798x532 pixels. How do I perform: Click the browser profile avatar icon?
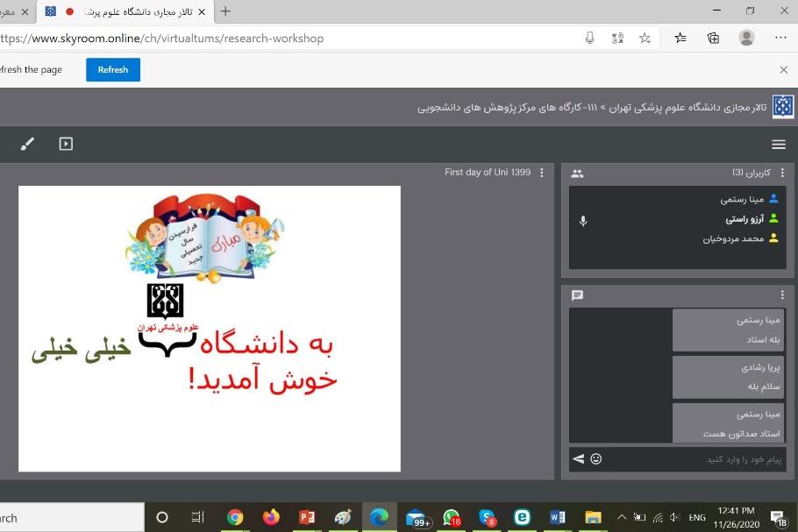(x=746, y=38)
